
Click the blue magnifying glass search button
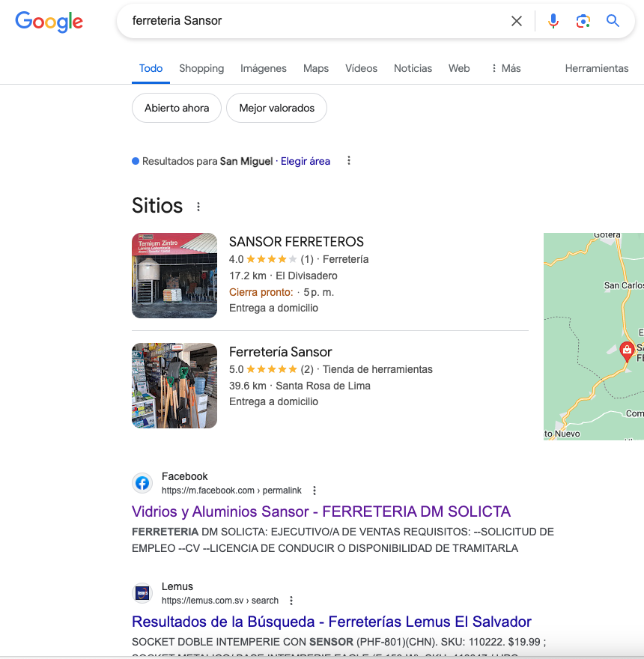click(x=613, y=21)
